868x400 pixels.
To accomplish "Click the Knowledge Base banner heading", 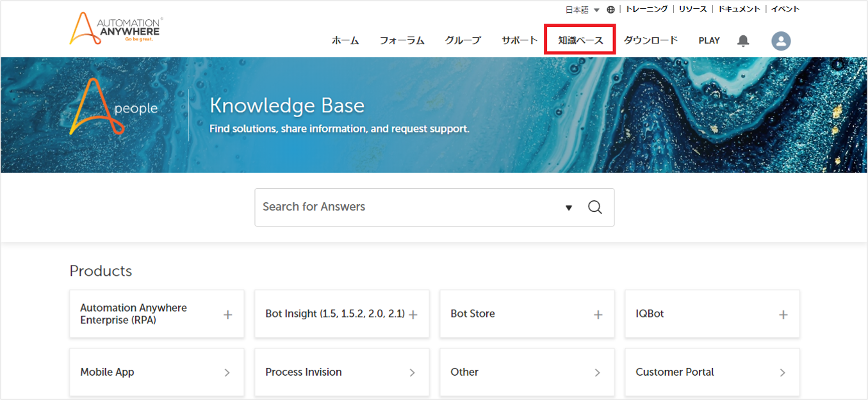I will point(287,106).
